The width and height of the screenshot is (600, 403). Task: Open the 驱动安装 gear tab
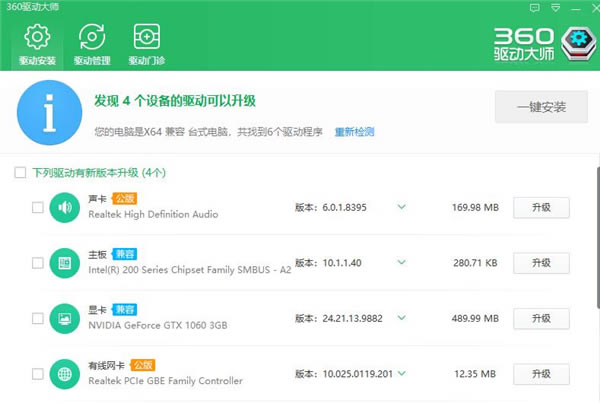click(x=37, y=45)
